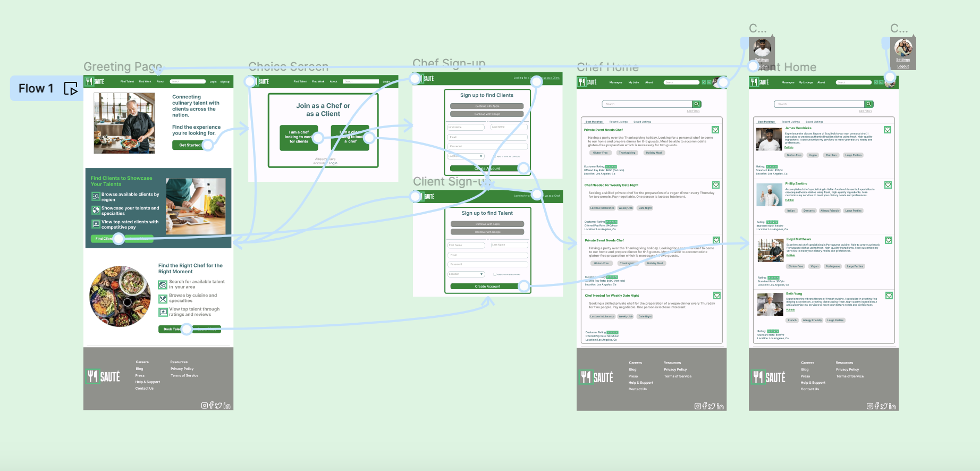The height and width of the screenshot is (471, 980).
Task: Click the Sauté fork-and-knife logo on Greeting Page header
Action: tap(89, 82)
